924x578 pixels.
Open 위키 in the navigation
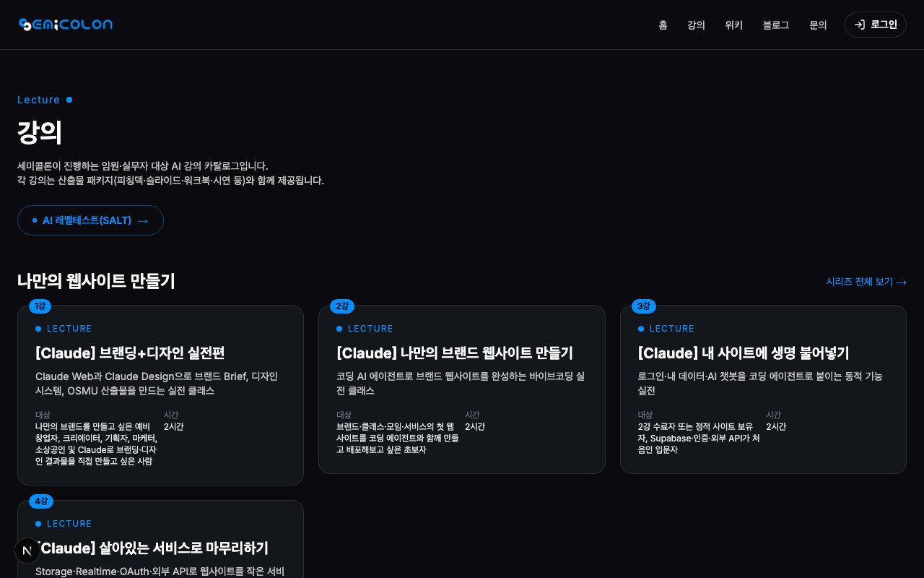pos(734,25)
